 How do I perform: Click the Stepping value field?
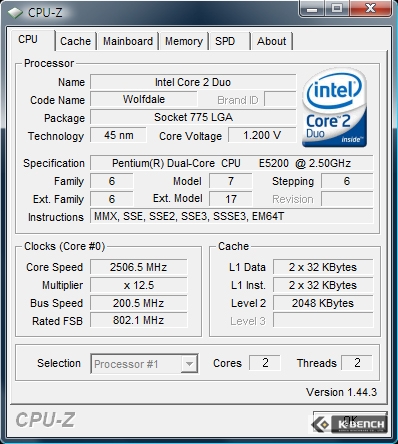[347, 181]
